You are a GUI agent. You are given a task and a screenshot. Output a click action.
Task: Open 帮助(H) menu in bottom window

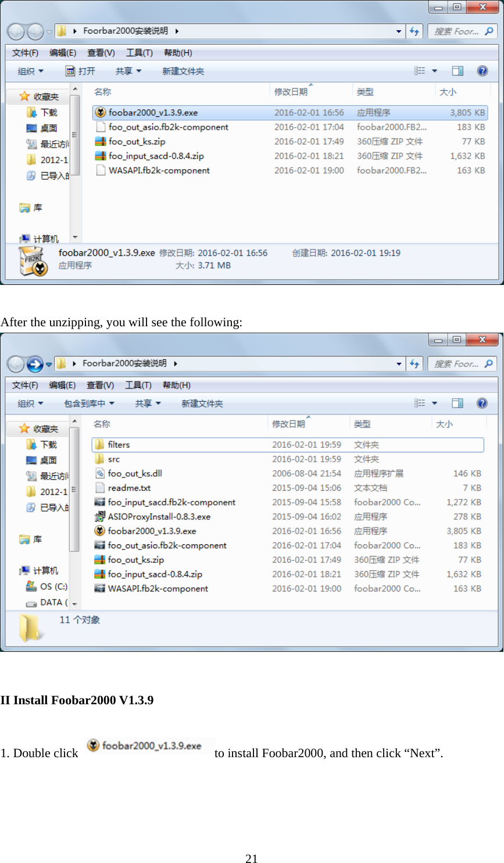pyautogui.click(x=177, y=386)
